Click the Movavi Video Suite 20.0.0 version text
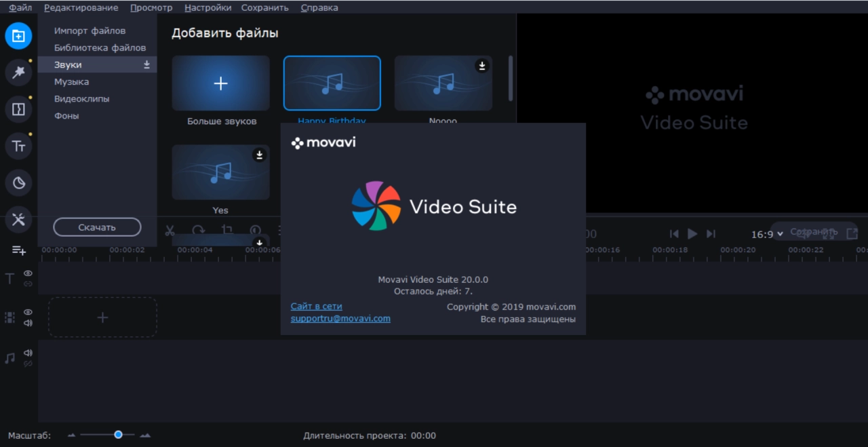This screenshot has height=447, width=868. (433, 279)
